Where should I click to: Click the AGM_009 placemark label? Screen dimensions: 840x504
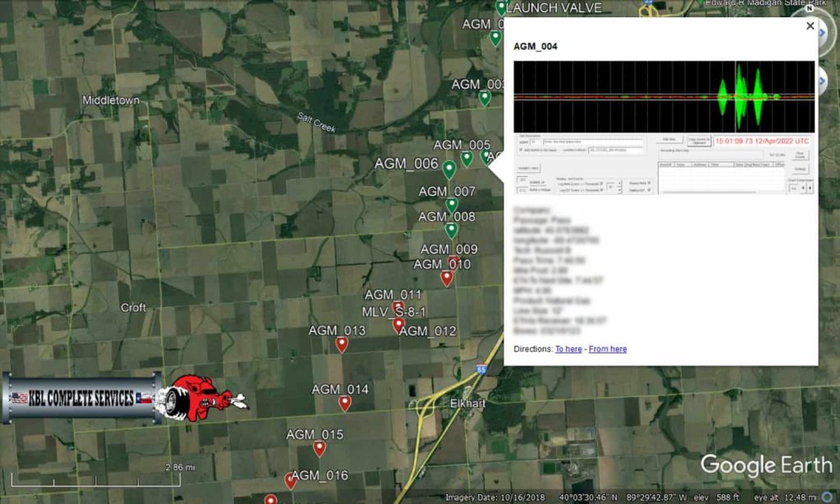[449, 249]
